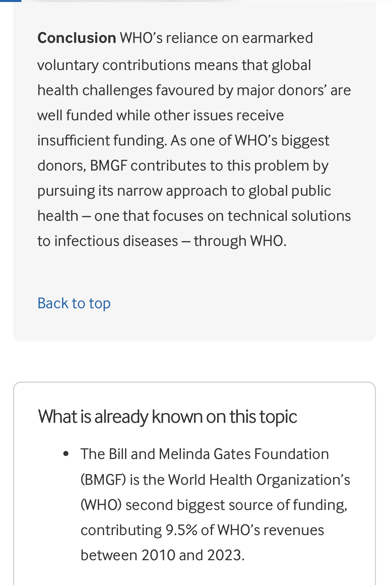
Task: Click 'World Health Organization's' in the bullet
Action: tap(259, 479)
